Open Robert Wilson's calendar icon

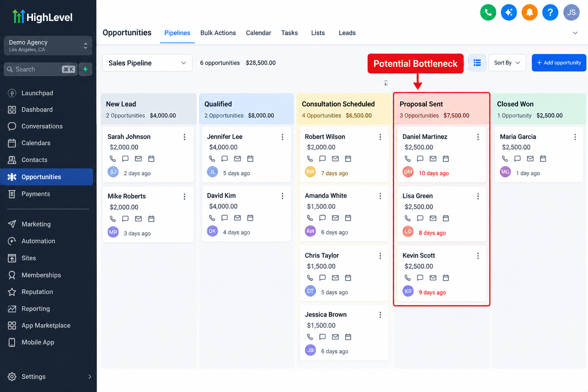coord(348,158)
